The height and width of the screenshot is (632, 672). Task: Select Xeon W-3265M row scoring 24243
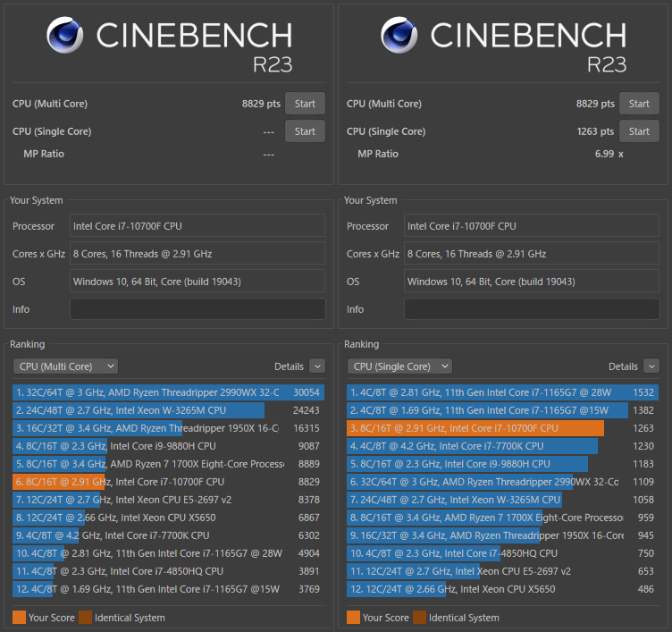tap(168, 410)
